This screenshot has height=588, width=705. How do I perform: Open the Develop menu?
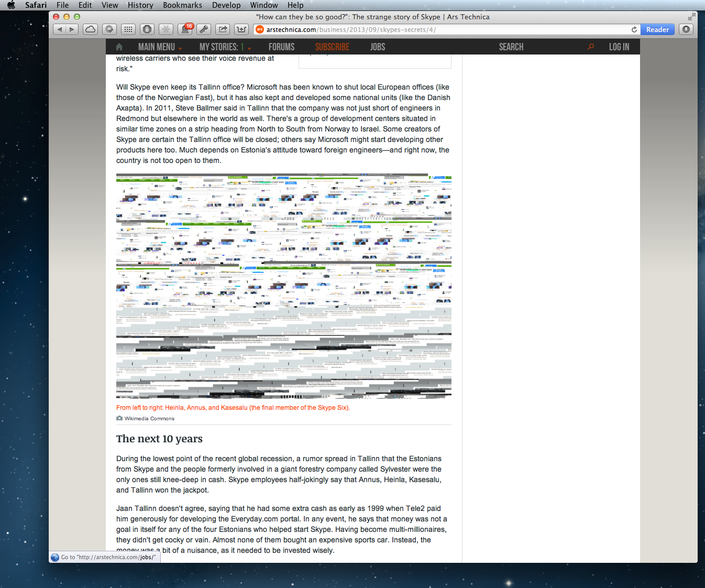pos(226,5)
